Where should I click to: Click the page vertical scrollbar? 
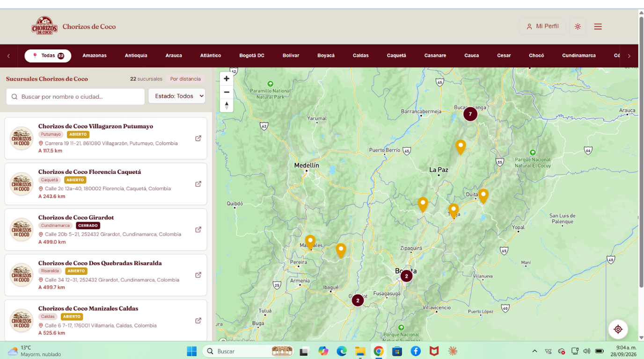pos(641,152)
